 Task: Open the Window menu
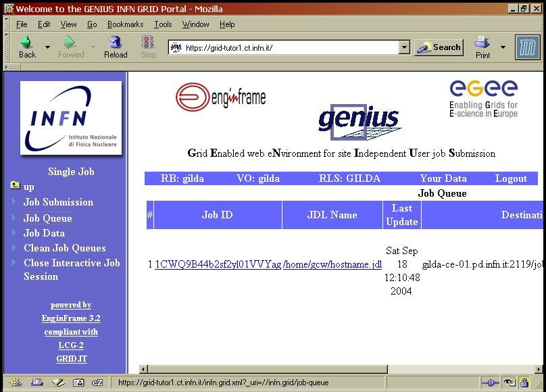click(x=196, y=24)
